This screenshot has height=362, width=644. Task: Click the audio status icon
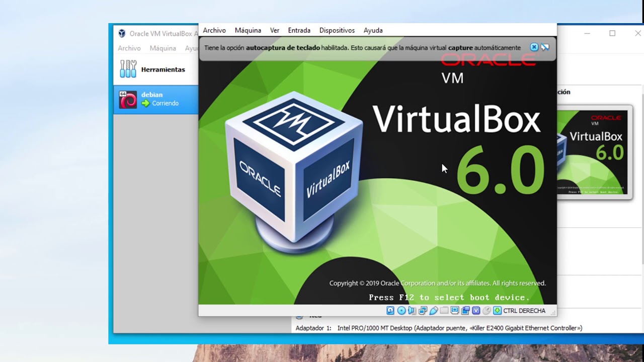point(412,311)
